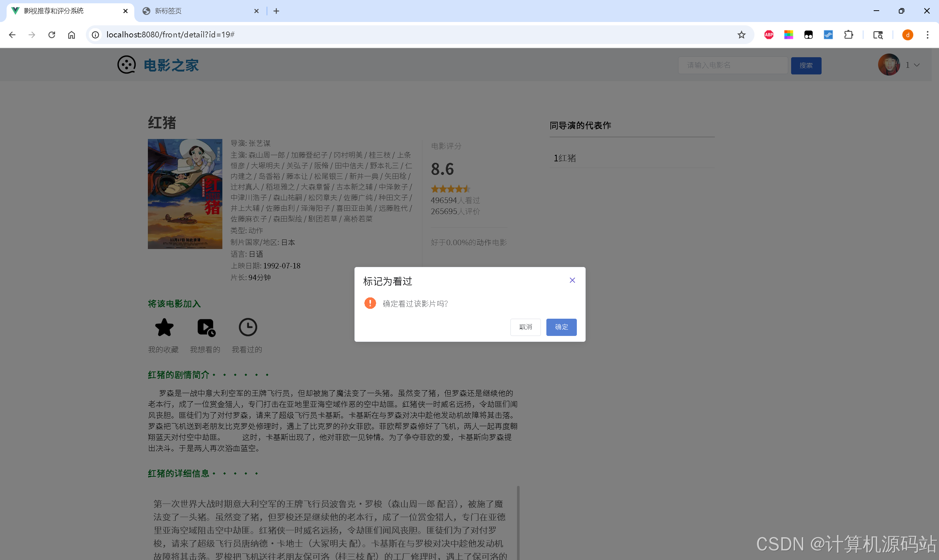
Task: Bookmark this page with star icon
Action: pyautogui.click(x=741, y=35)
